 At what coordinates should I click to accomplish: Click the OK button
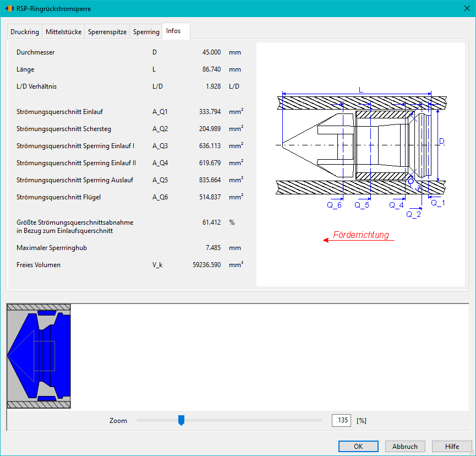[358, 446]
